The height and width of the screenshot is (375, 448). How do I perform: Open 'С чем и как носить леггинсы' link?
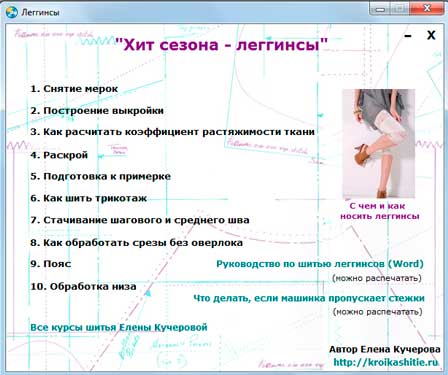tap(379, 211)
